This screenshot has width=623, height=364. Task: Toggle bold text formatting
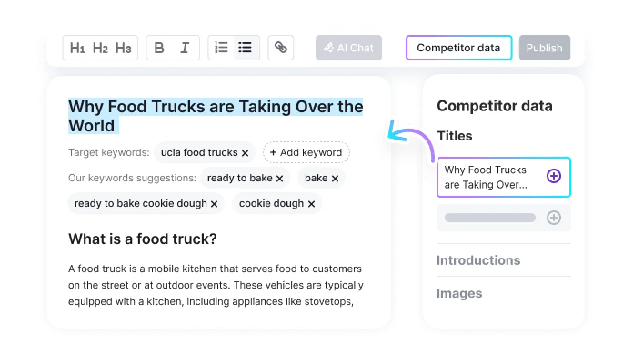(x=159, y=48)
